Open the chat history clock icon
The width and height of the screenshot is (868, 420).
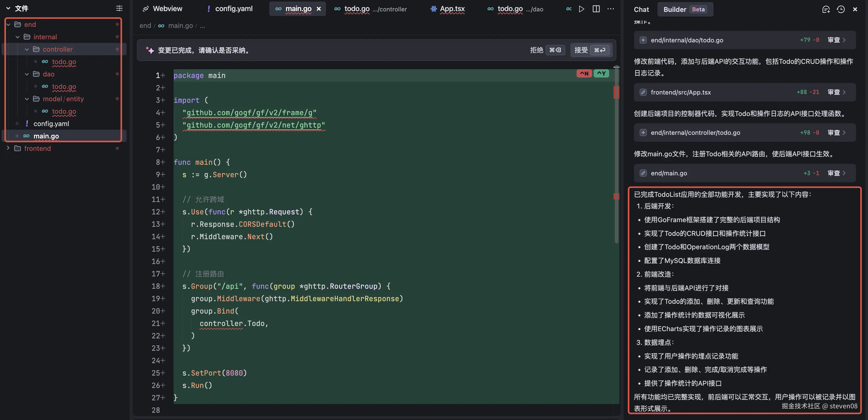click(841, 10)
